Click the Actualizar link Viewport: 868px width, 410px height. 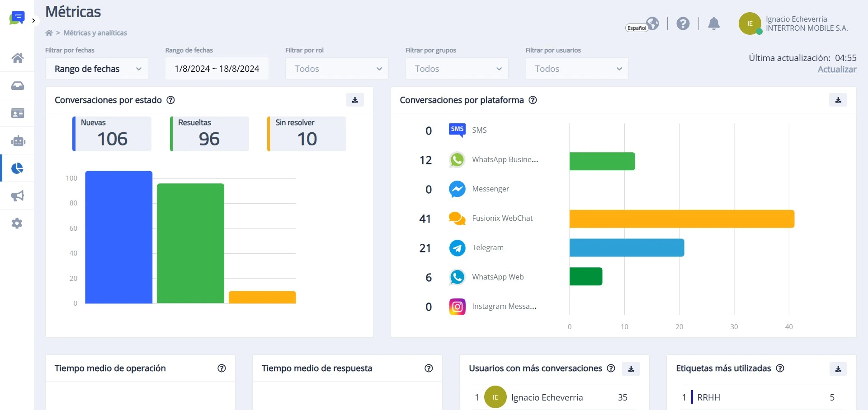coord(837,70)
